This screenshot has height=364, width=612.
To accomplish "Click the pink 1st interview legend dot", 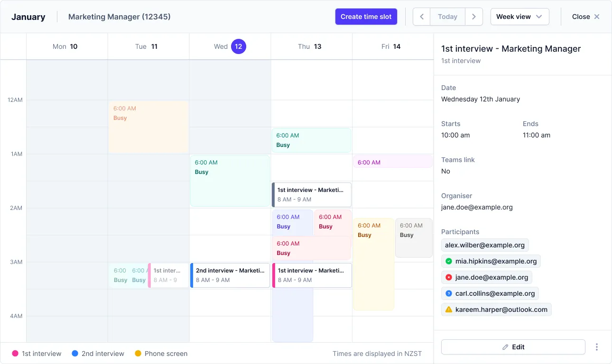I will tap(15, 354).
